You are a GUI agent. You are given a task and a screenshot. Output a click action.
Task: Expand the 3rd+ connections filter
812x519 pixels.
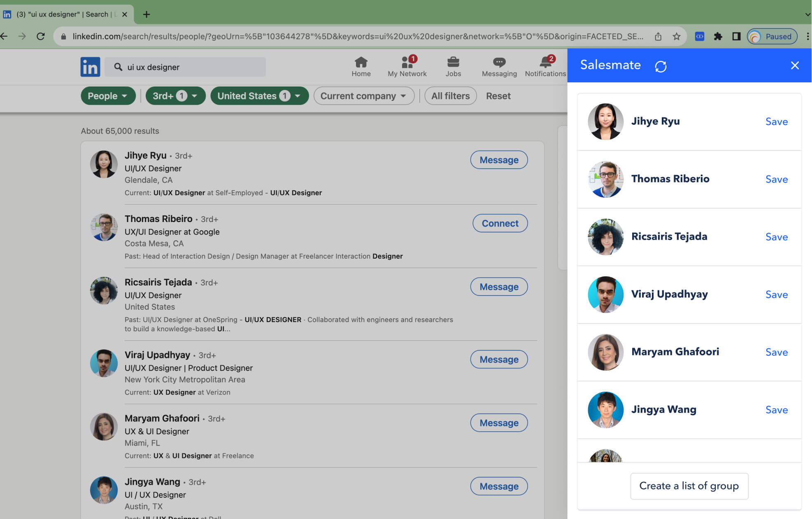(x=175, y=96)
